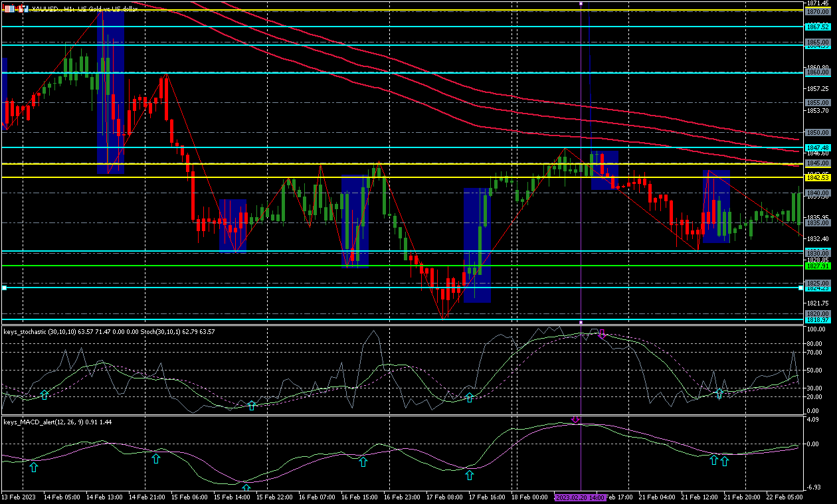
Task: Click the rightmost cyan up arrow in MACD panel
Action: pos(725,461)
